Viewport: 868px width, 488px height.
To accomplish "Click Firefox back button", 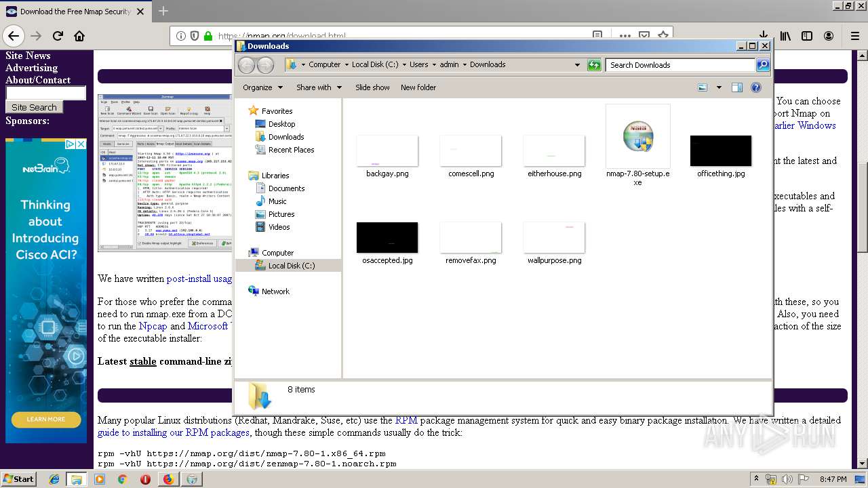I will click(x=14, y=36).
